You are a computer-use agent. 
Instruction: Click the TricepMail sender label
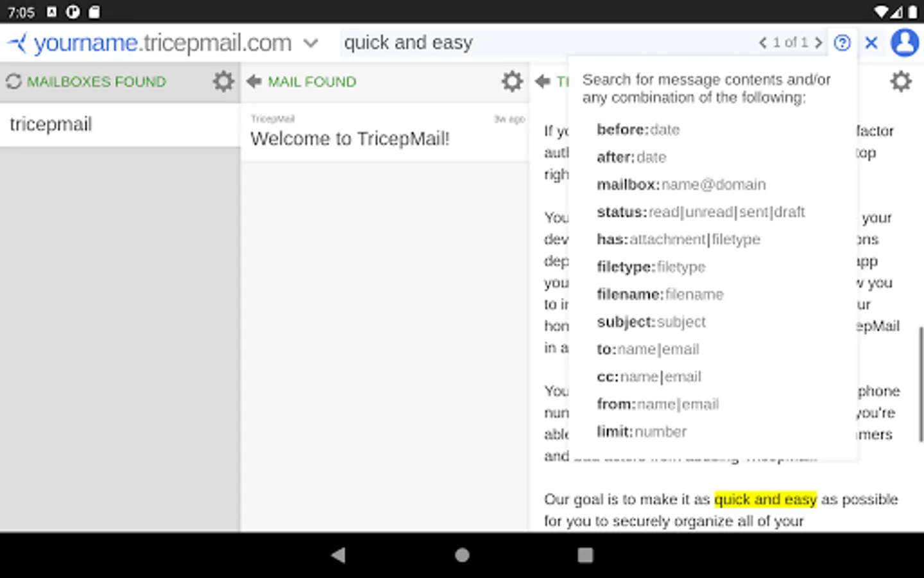273,119
